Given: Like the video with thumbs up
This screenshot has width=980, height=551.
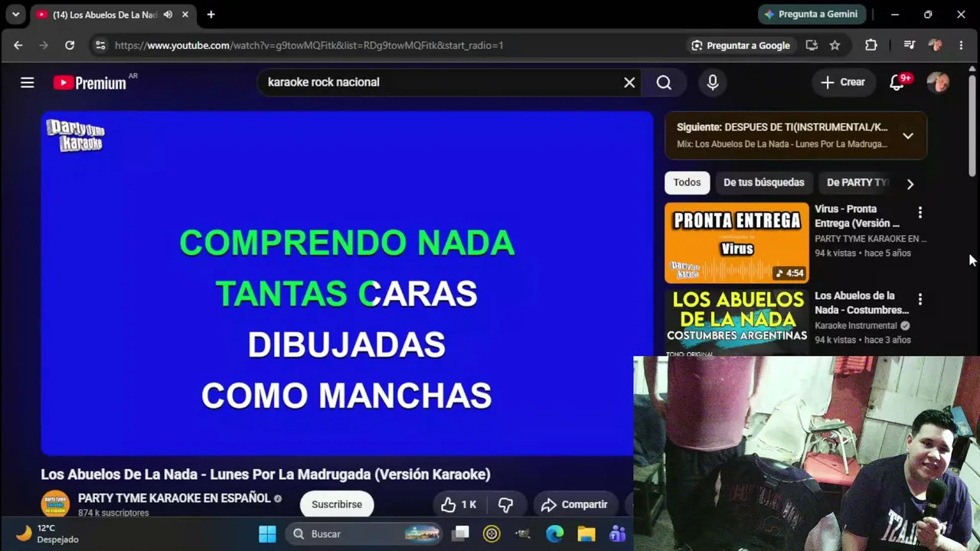Looking at the screenshot, I should pyautogui.click(x=459, y=504).
